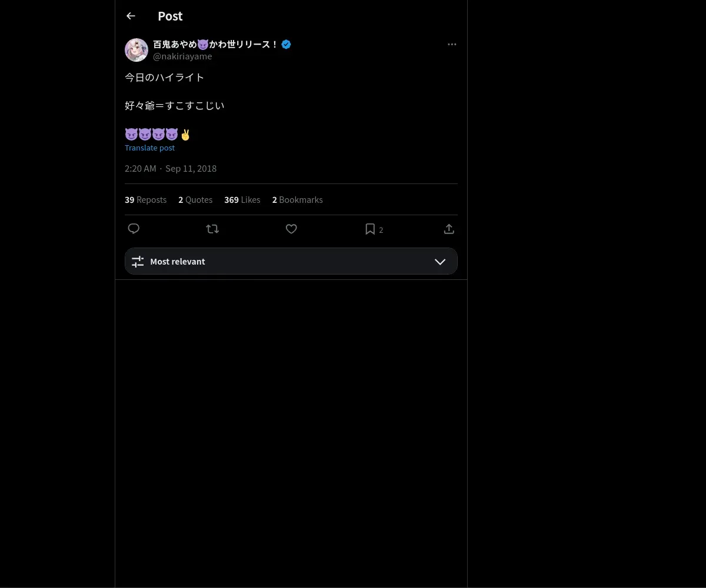Toggle the bookmark icon
Viewport: 706px width, 588px height.
pyautogui.click(x=370, y=229)
